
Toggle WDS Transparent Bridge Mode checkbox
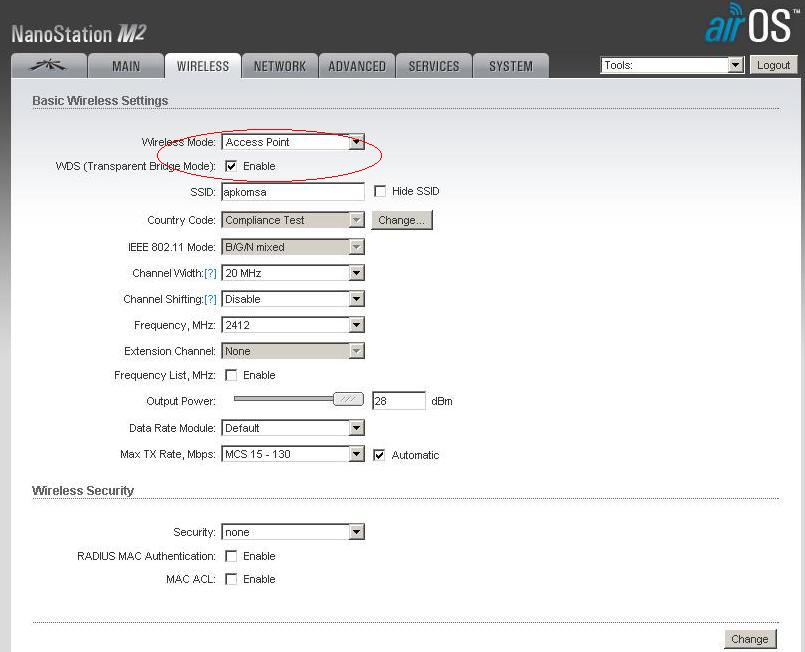pyautogui.click(x=231, y=166)
